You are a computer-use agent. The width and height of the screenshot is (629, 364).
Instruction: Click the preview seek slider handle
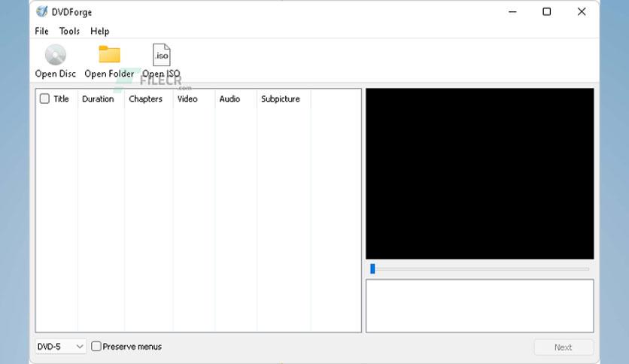(372, 268)
